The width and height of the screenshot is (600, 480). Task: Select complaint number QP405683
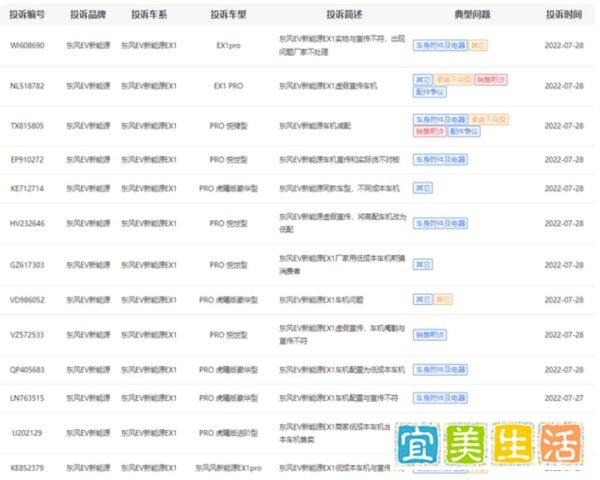(27, 370)
